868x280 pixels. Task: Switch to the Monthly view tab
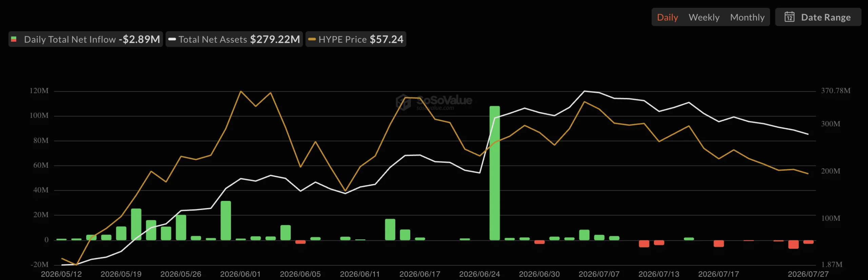click(747, 17)
